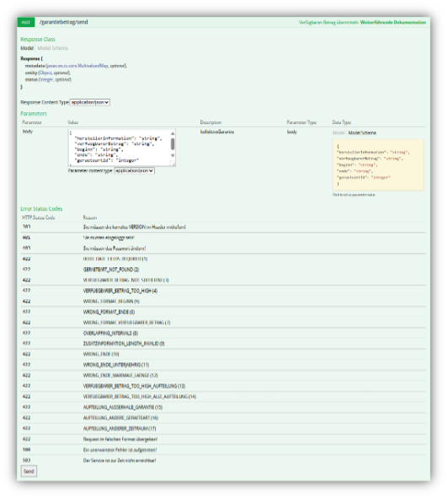
Task: Switch to Model Schema tab under Response Class
Action: click(53, 48)
